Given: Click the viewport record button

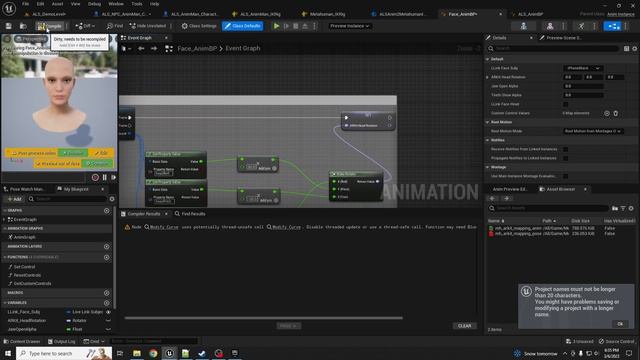Looking at the screenshot, I should coord(95,177).
